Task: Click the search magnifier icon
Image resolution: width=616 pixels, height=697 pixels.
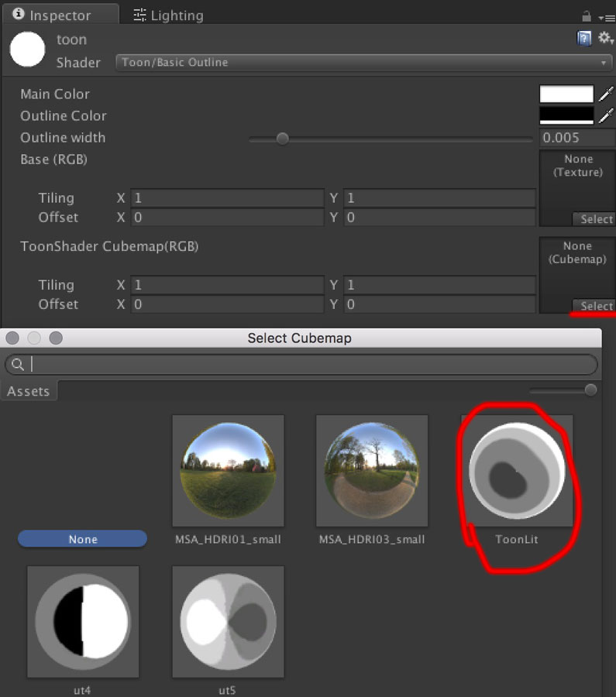Action: (18, 365)
